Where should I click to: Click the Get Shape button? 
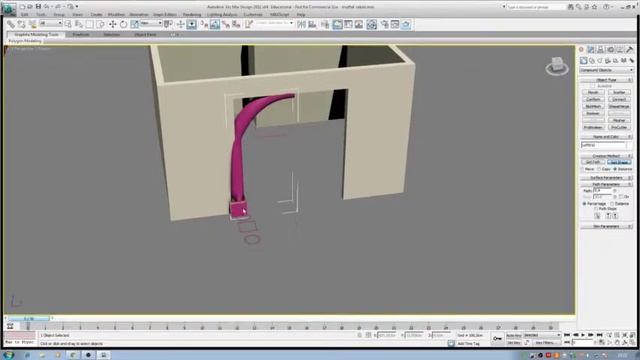pyautogui.click(x=619, y=162)
